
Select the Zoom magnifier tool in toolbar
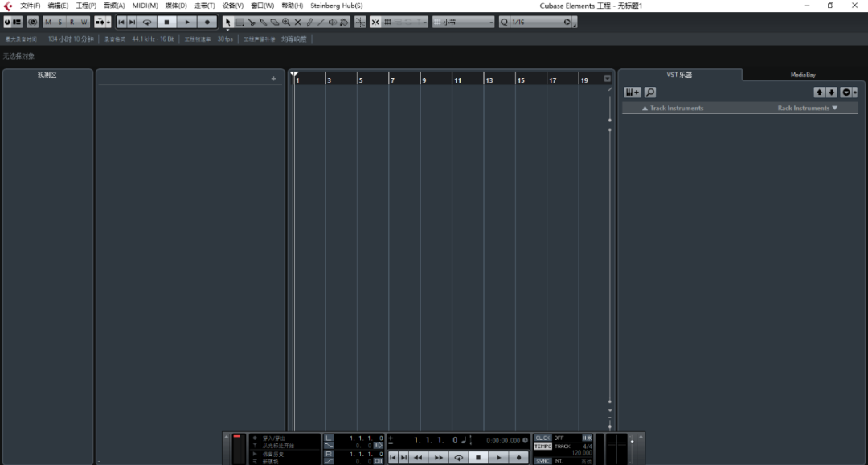tap(286, 23)
